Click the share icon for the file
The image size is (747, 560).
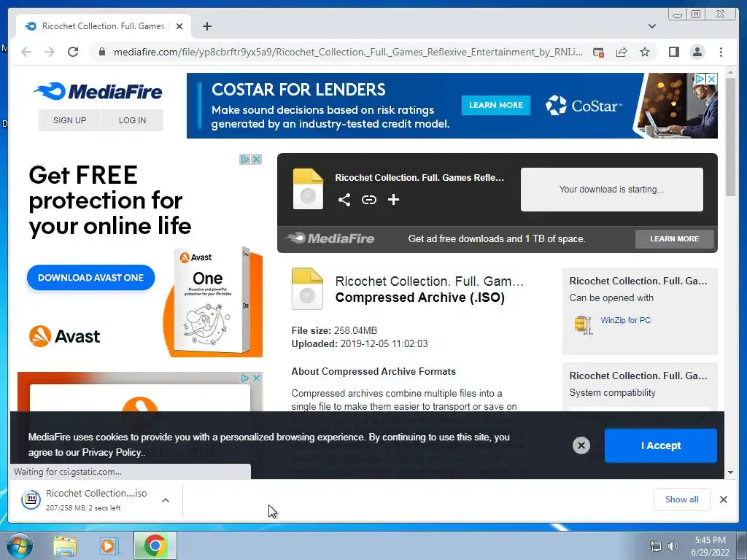click(x=344, y=200)
